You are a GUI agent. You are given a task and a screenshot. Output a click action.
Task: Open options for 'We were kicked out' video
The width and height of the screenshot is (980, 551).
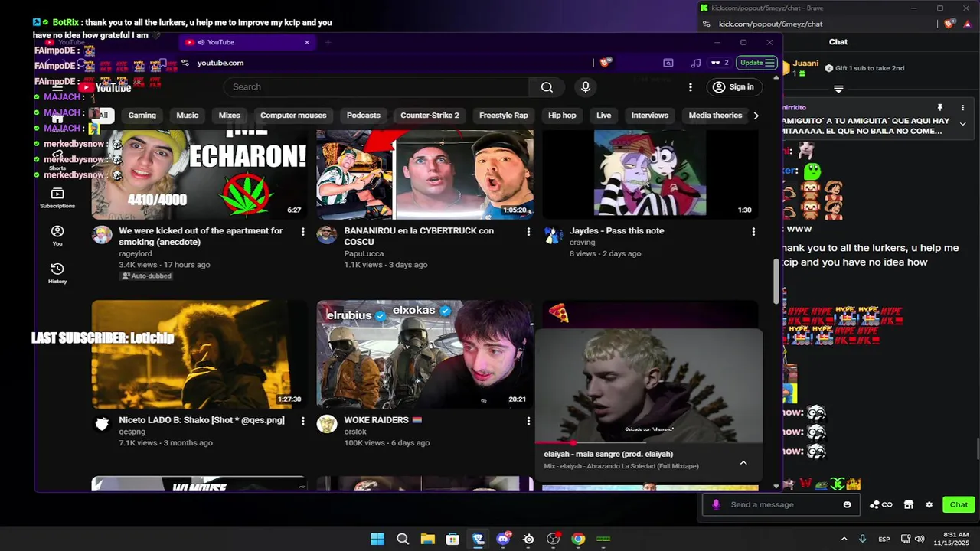tap(302, 231)
